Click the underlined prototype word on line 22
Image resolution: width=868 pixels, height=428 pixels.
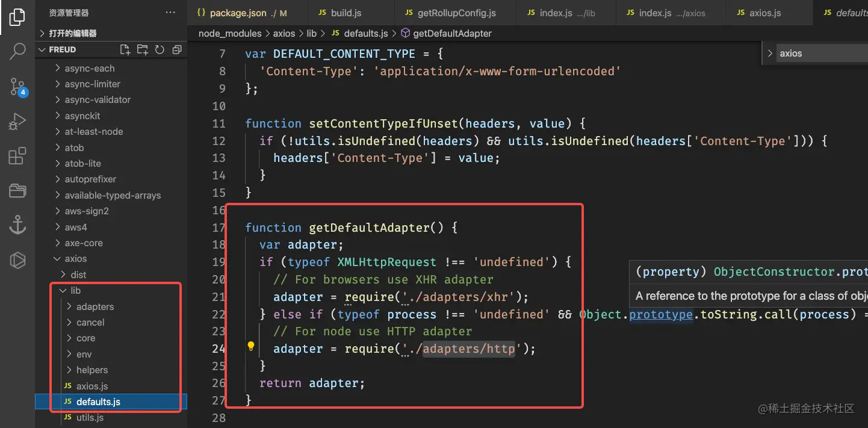click(x=661, y=314)
